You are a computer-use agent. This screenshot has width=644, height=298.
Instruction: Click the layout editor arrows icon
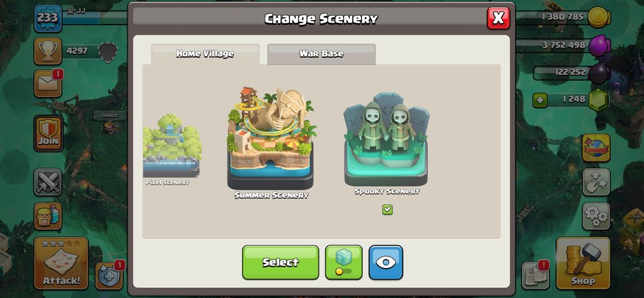pos(596,182)
